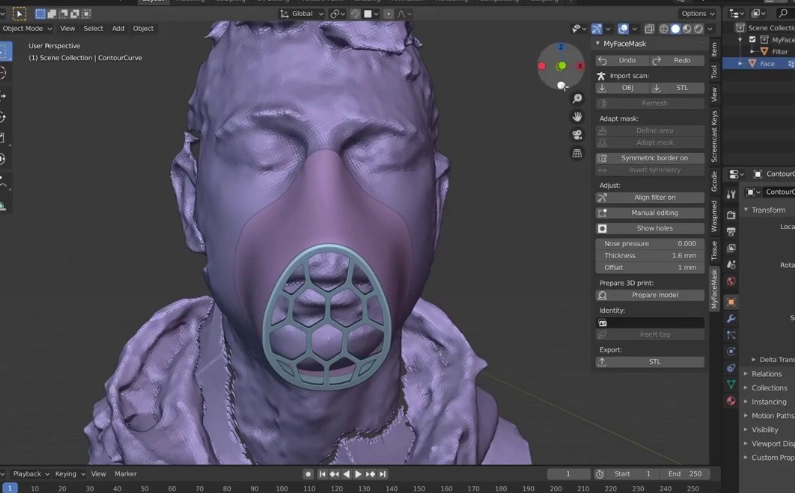The image size is (795, 493).
Task: Click the zoom magnifier icon in viewport
Action: point(577,99)
